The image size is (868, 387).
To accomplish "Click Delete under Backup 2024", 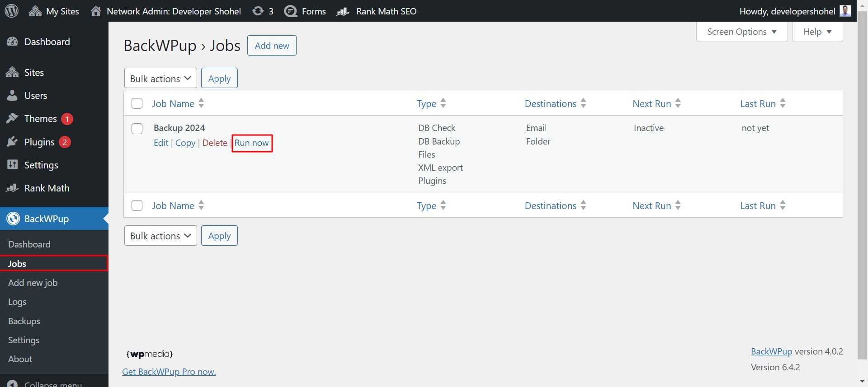I will [215, 143].
